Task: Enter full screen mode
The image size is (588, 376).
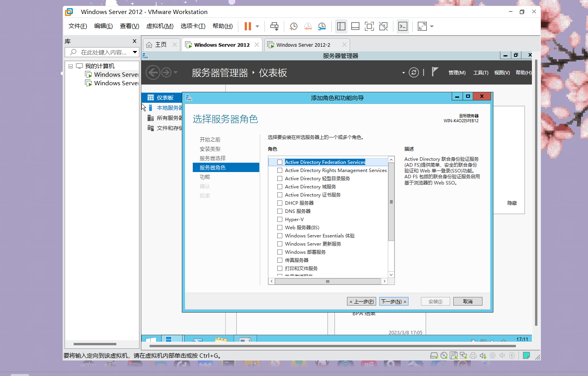Action: [369, 26]
